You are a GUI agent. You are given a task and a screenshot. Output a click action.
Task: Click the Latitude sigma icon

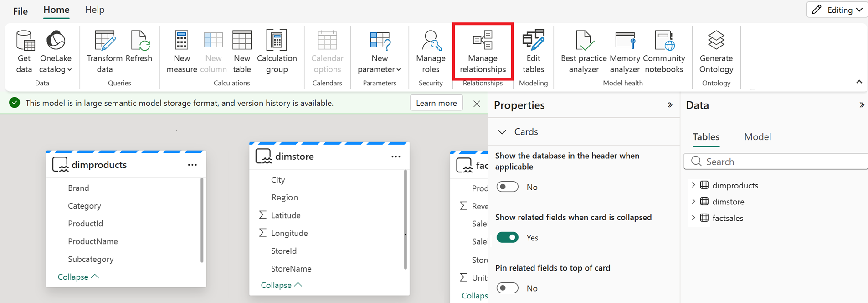pyautogui.click(x=263, y=215)
